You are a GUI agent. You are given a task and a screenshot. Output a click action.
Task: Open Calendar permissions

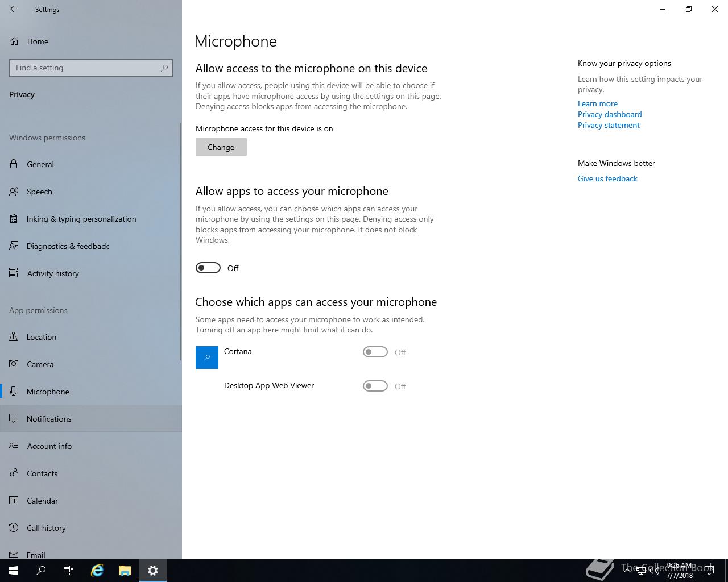(91, 501)
